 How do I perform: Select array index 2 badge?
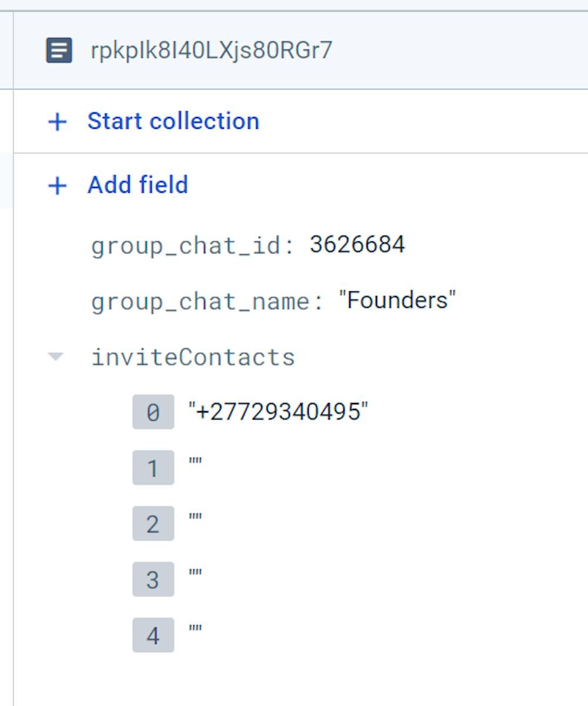pos(153,524)
